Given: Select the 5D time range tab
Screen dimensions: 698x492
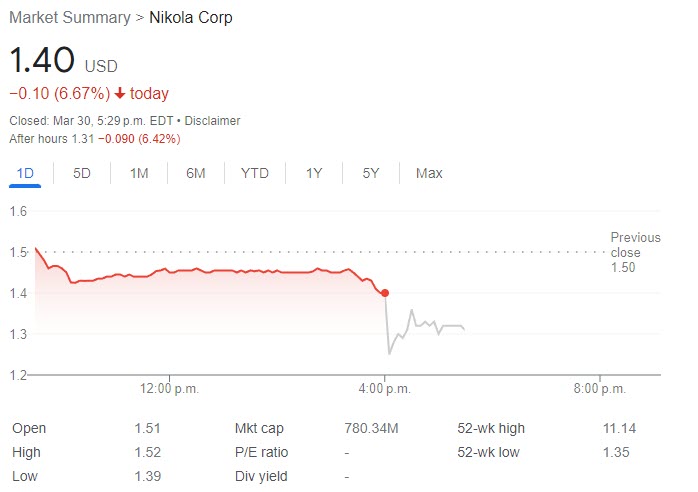Looking at the screenshot, I should click(82, 173).
